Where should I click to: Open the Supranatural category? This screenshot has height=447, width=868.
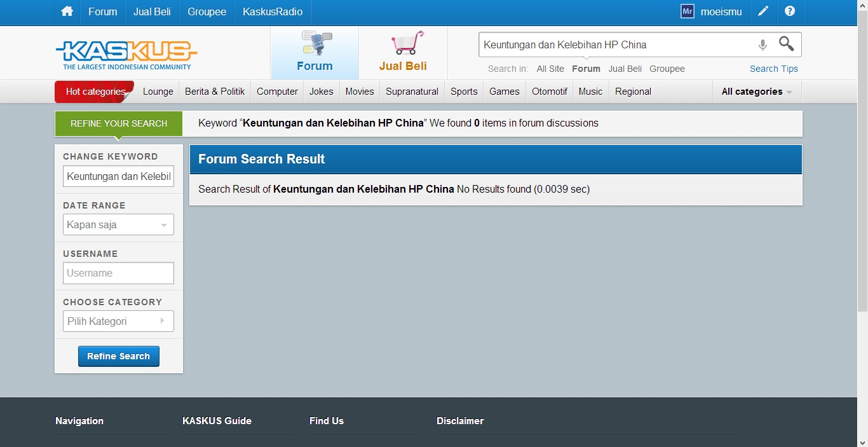[412, 92]
